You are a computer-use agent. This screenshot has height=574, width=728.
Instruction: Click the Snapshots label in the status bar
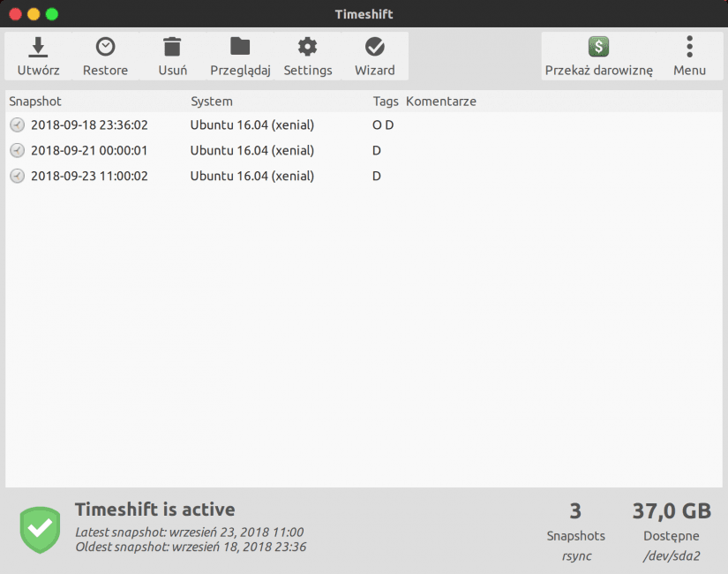575,536
